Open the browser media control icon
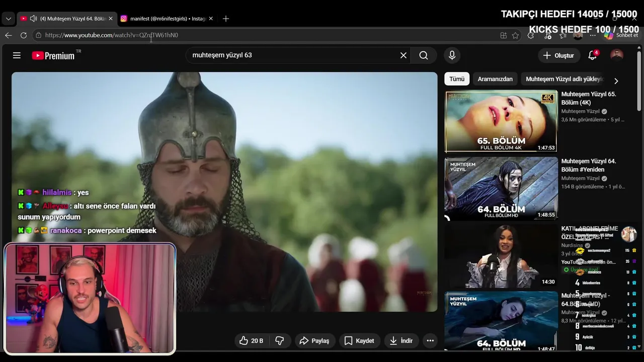This screenshot has height=362, width=644. click(x=547, y=35)
